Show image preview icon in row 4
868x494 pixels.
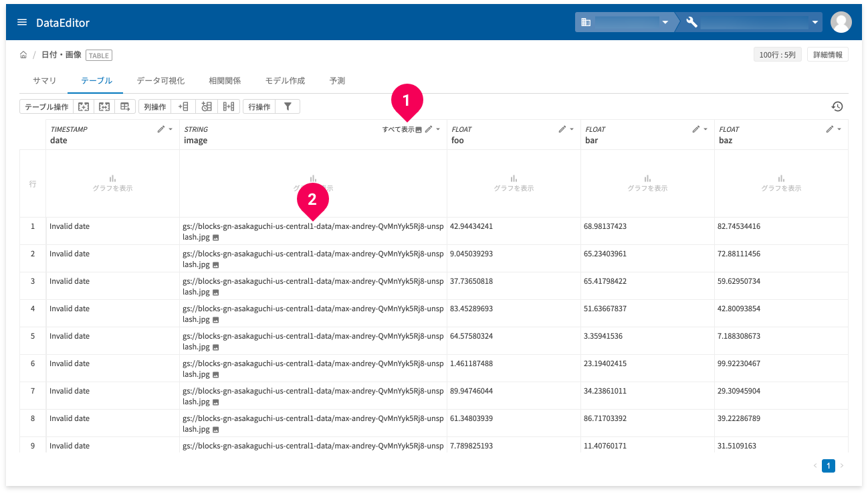tap(216, 320)
